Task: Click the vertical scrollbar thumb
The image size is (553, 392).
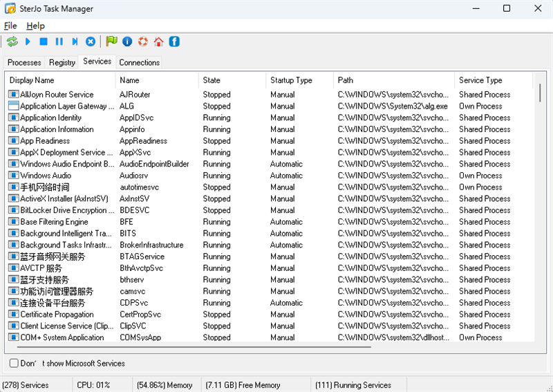Action: 540,93
